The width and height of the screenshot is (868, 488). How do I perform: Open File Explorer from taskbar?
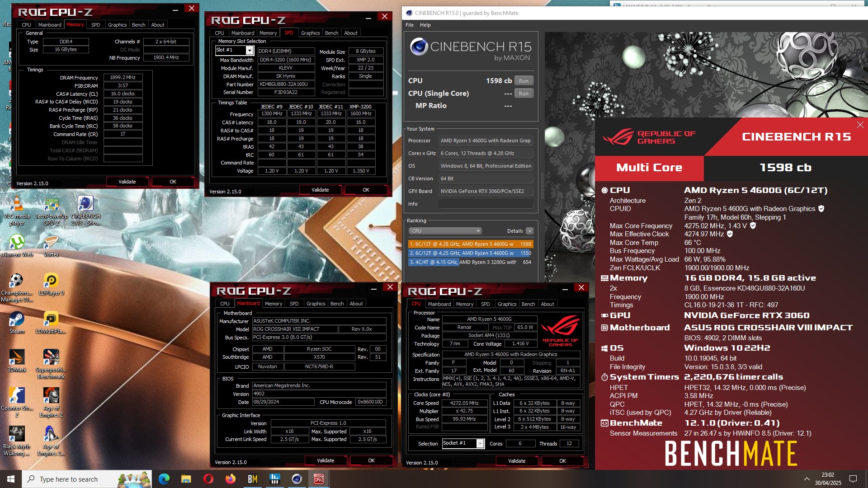[186, 479]
